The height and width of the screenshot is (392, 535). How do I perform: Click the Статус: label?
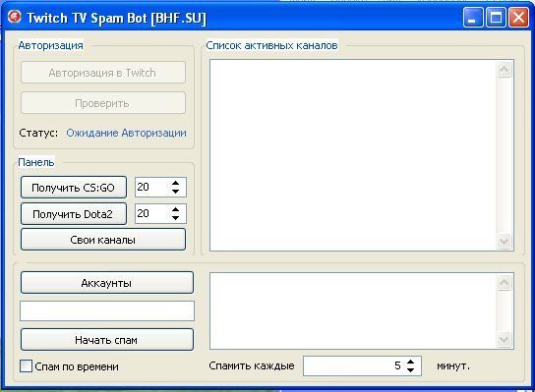(38, 133)
